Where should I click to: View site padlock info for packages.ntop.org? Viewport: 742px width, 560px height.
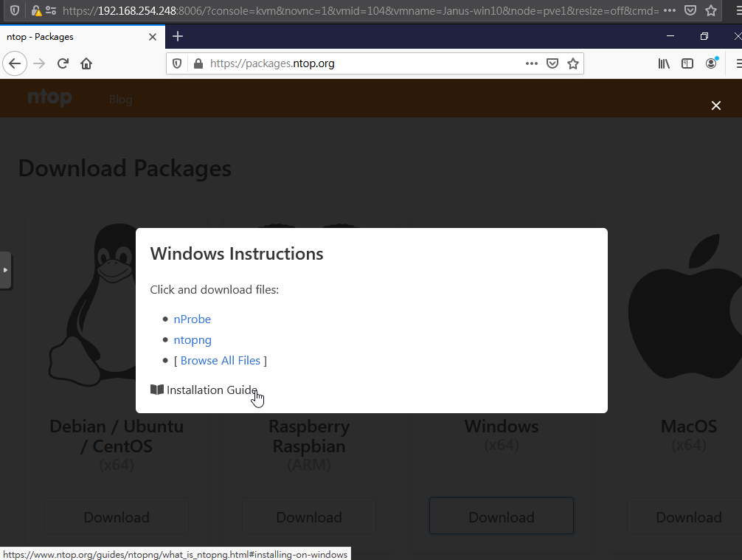point(198,63)
